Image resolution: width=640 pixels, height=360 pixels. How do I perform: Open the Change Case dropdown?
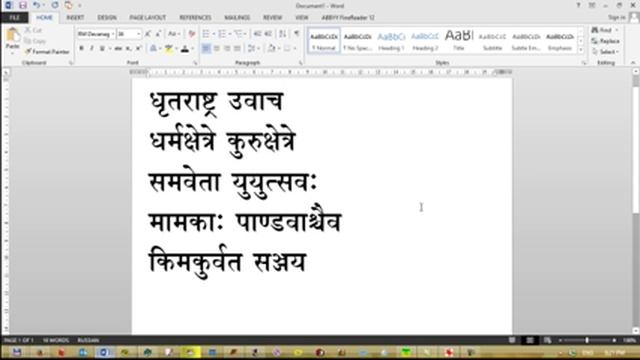click(174, 34)
